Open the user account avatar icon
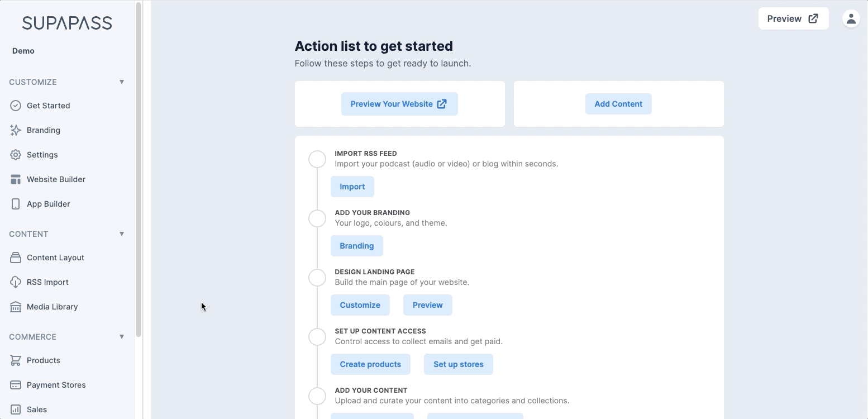 pos(851,18)
